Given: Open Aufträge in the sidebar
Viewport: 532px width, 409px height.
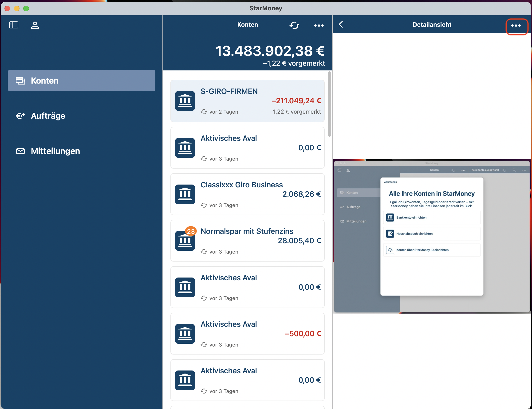Looking at the screenshot, I should pos(48,116).
